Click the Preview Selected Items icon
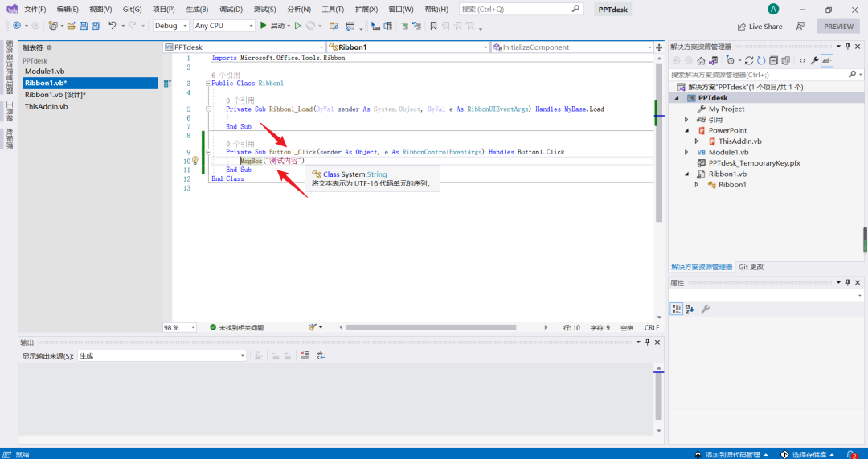Viewport: 868px width, 459px height. coord(827,60)
